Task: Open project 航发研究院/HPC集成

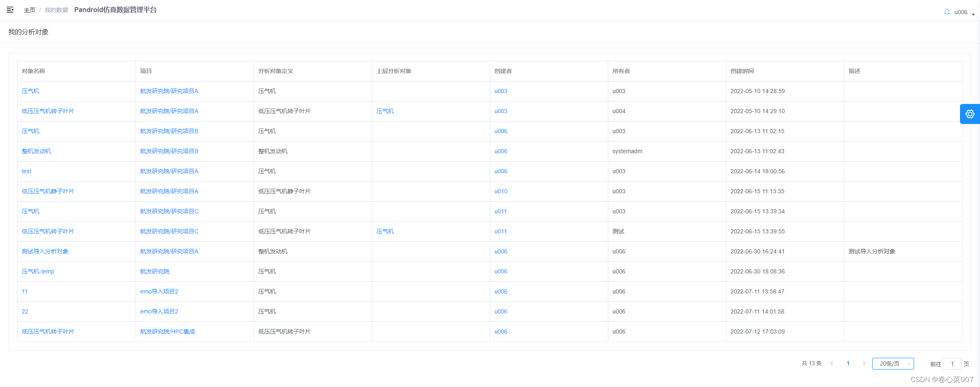Action: 167,331
